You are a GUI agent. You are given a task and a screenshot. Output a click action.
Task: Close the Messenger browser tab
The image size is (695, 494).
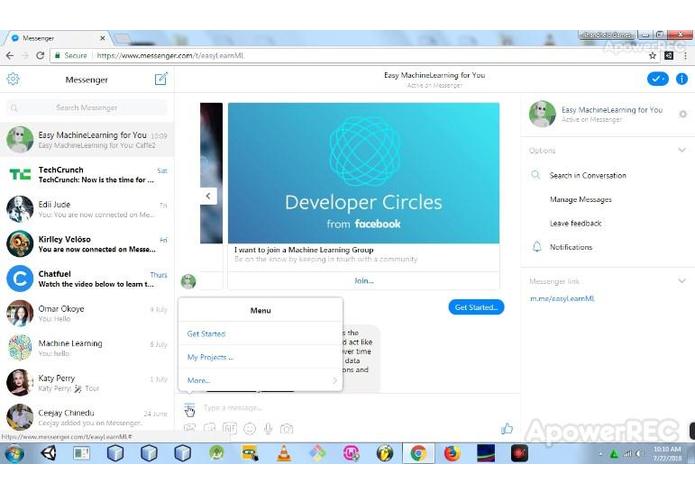(x=102, y=38)
